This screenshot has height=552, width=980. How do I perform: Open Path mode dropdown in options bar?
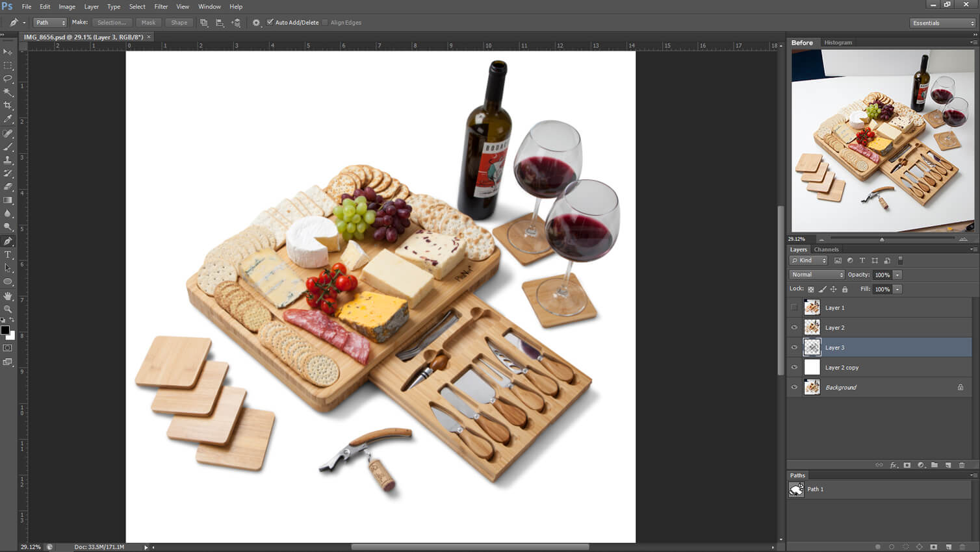point(50,23)
